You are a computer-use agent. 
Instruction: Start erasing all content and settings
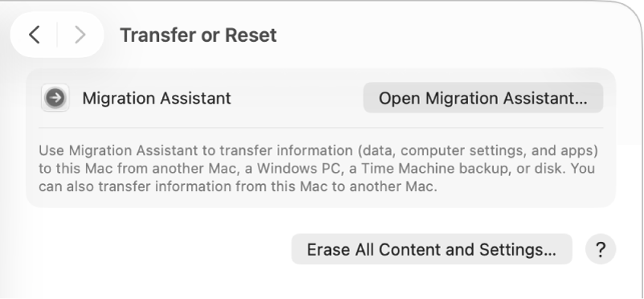pyautogui.click(x=432, y=249)
